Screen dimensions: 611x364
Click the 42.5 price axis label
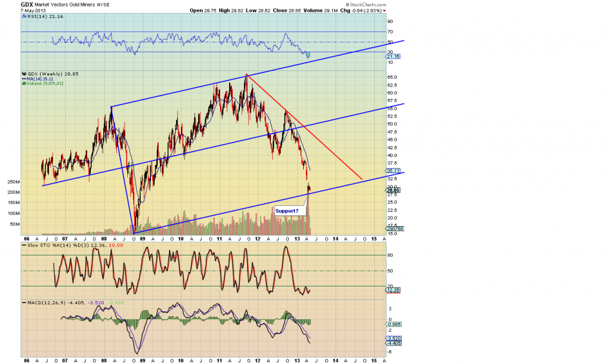(x=393, y=148)
